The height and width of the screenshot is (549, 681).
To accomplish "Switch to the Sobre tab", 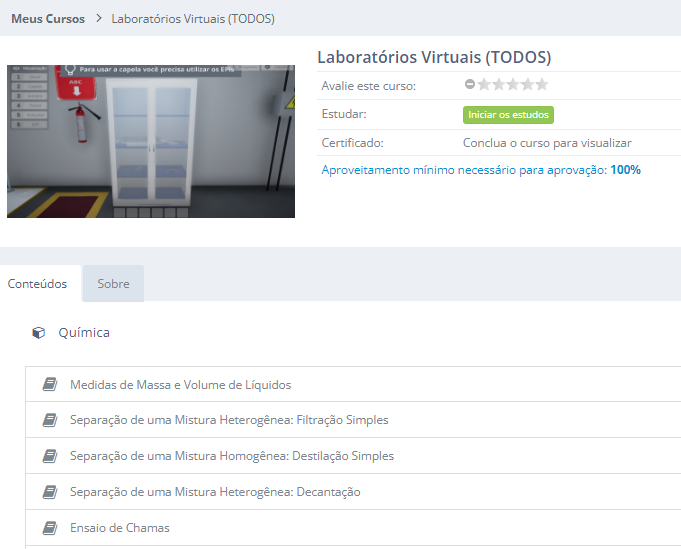I will (113, 284).
